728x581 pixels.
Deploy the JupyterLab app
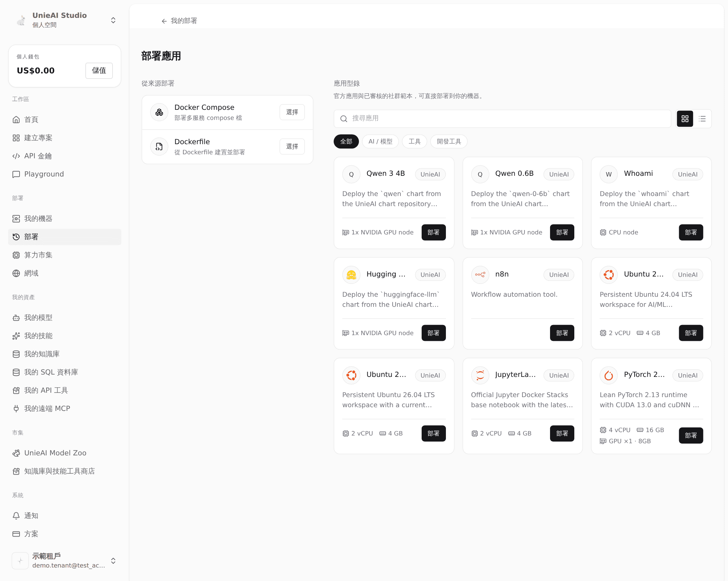(562, 433)
